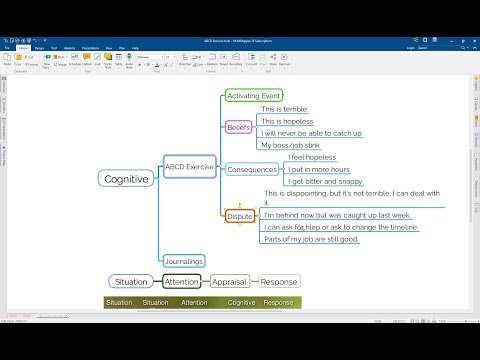Click the 'I feel hopeless' subtopic
Viewport: 480px width, 360px height.
click(x=312, y=157)
